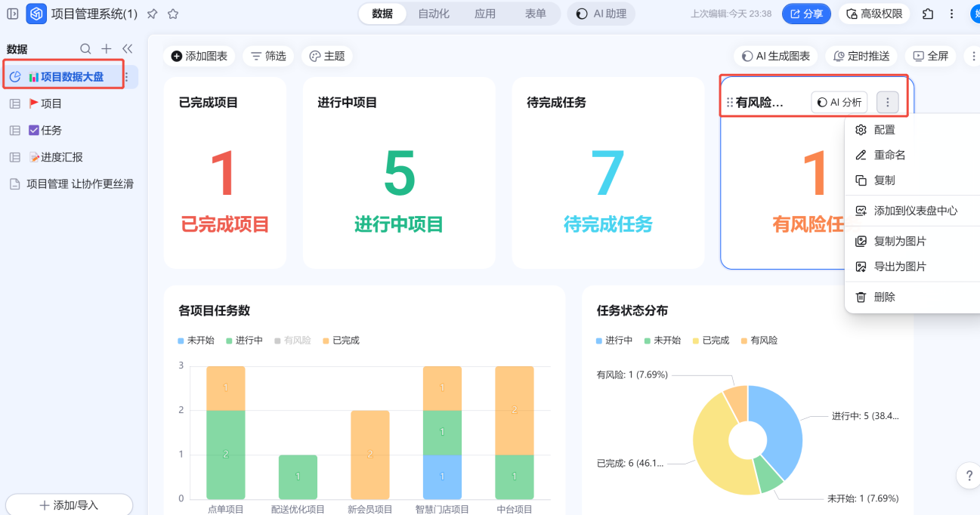Collapse the data sidebar with double chevron
This screenshot has height=515, width=980.
(127, 49)
